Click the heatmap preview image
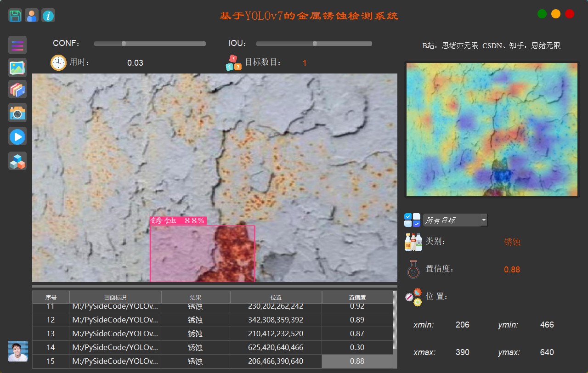 click(492, 130)
